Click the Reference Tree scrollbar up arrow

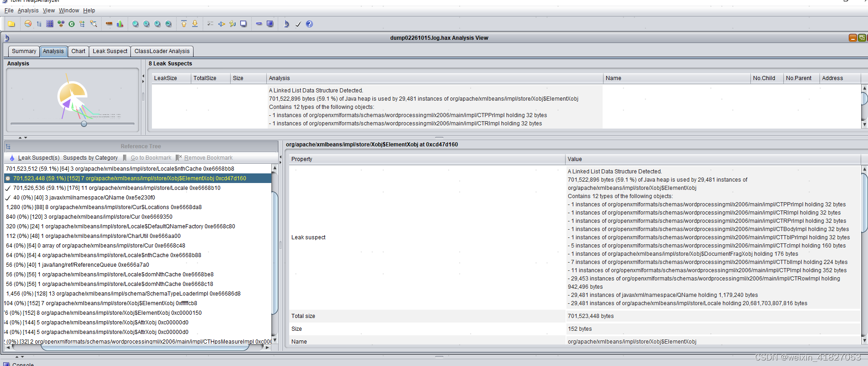(x=275, y=168)
